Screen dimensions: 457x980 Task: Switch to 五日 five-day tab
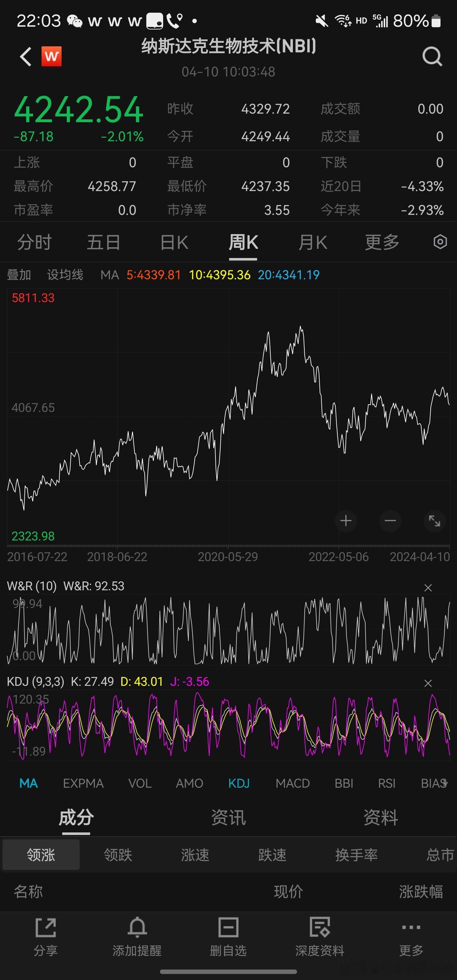pyautogui.click(x=103, y=242)
